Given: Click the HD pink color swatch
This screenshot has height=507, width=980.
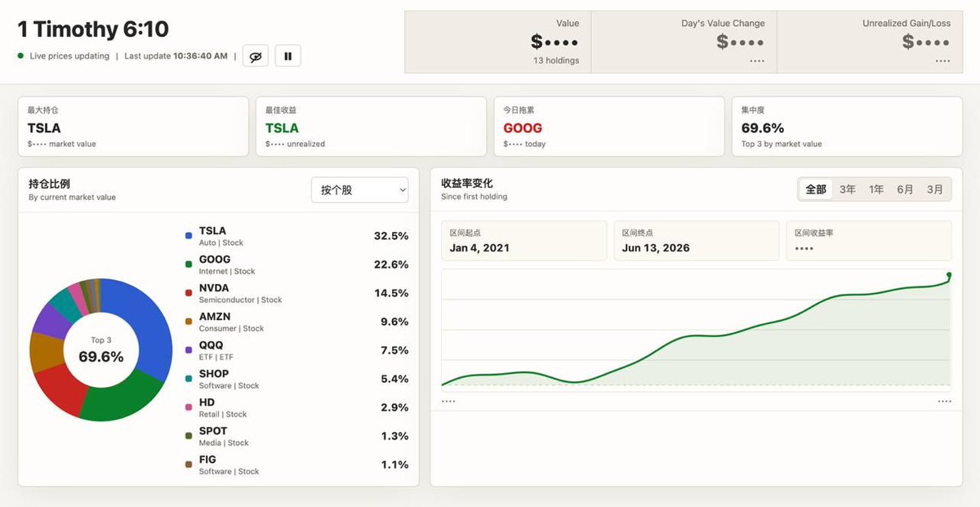Looking at the screenshot, I should pyautogui.click(x=189, y=407).
